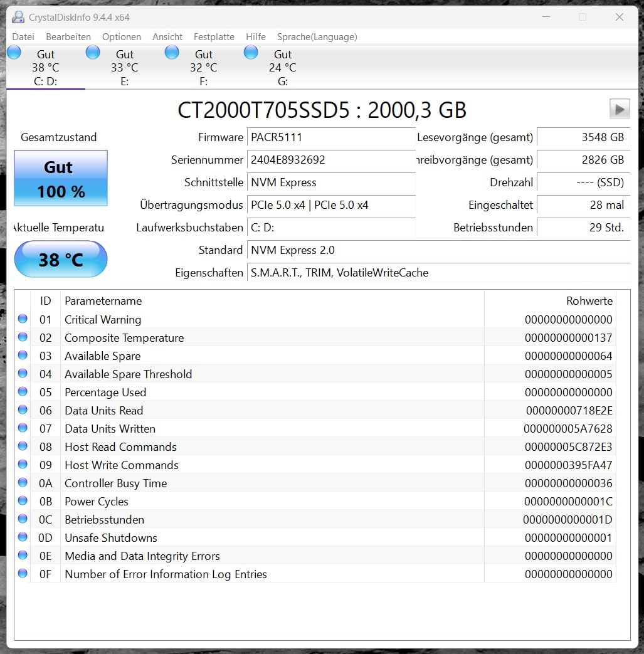Click the Betriebsstunden value 29 Std.
Screen dimensions: 644x654
point(583,228)
